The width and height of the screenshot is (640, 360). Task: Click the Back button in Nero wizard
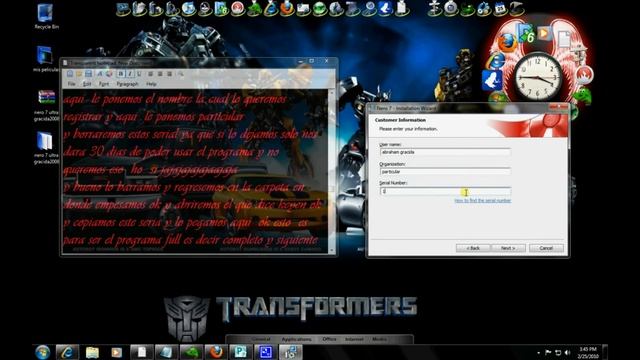click(x=473, y=248)
